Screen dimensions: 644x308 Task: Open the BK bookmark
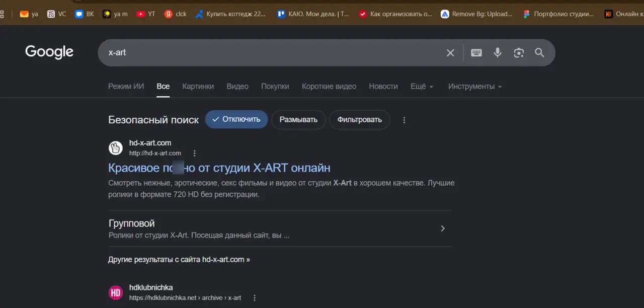click(84, 14)
